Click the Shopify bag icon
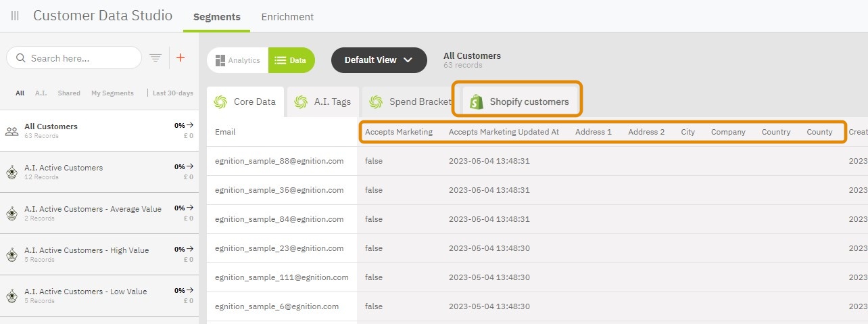The height and width of the screenshot is (324, 868). [x=477, y=101]
